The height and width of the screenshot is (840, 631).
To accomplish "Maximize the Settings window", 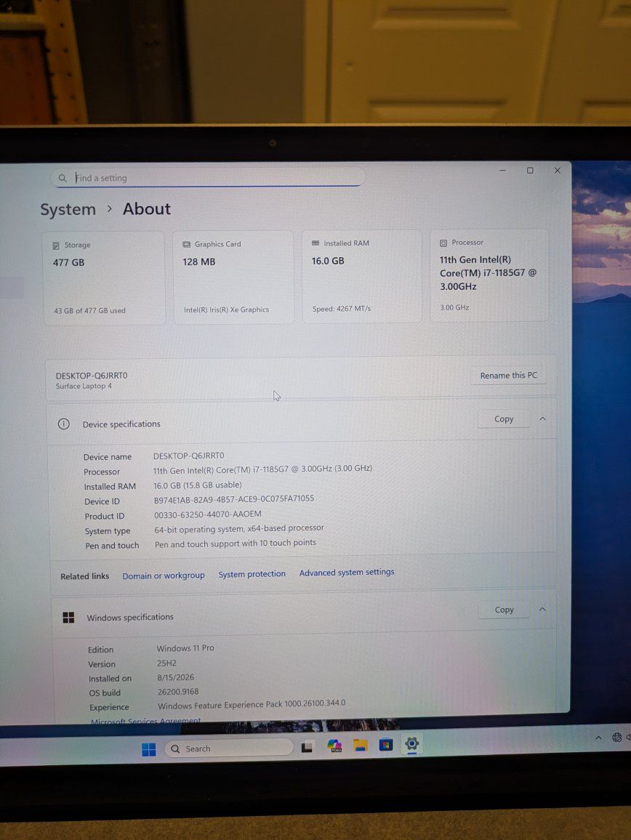I will click(x=530, y=170).
